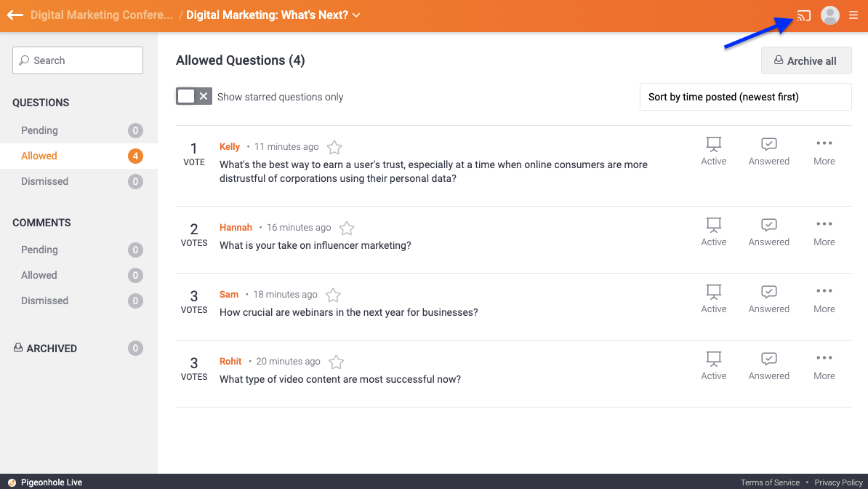This screenshot has width=868, height=489.
Task: Go to Dismissed under Comments
Action: (x=44, y=301)
